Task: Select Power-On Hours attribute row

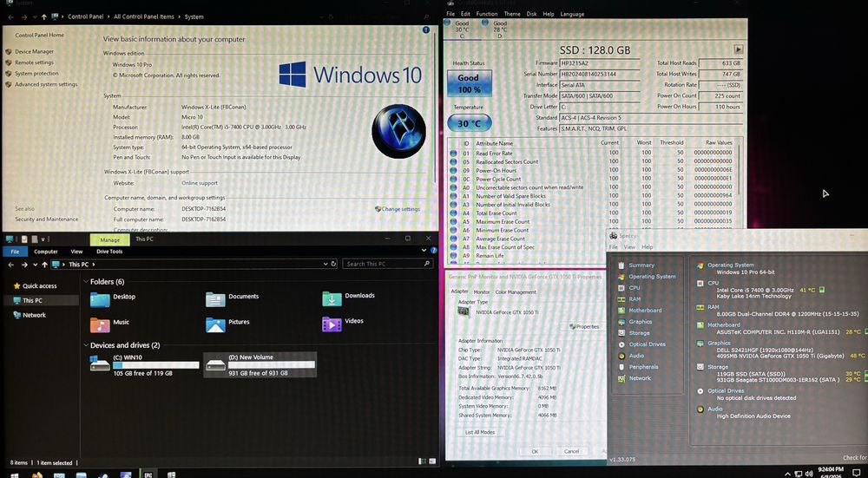Action: tap(592, 170)
